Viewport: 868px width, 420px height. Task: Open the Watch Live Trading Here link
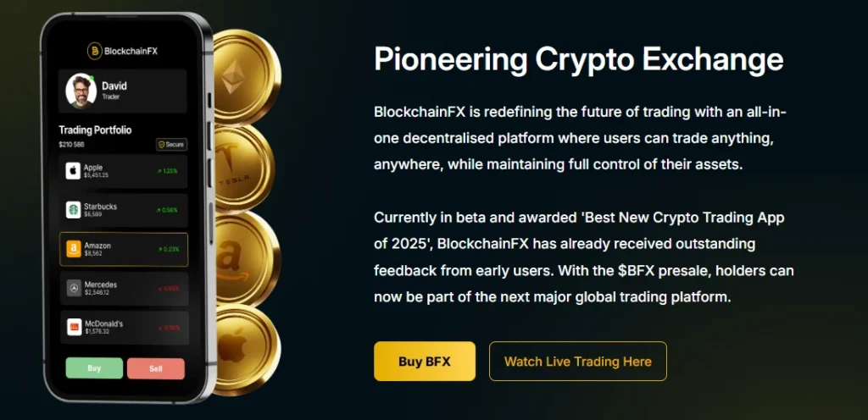[x=577, y=362]
